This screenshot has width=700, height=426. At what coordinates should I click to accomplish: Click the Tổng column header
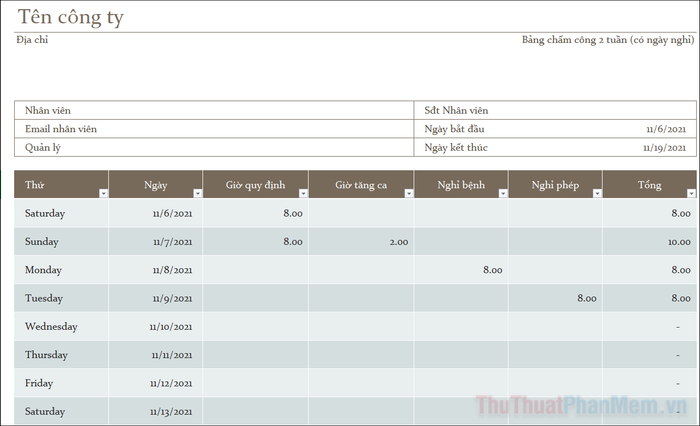pyautogui.click(x=650, y=184)
